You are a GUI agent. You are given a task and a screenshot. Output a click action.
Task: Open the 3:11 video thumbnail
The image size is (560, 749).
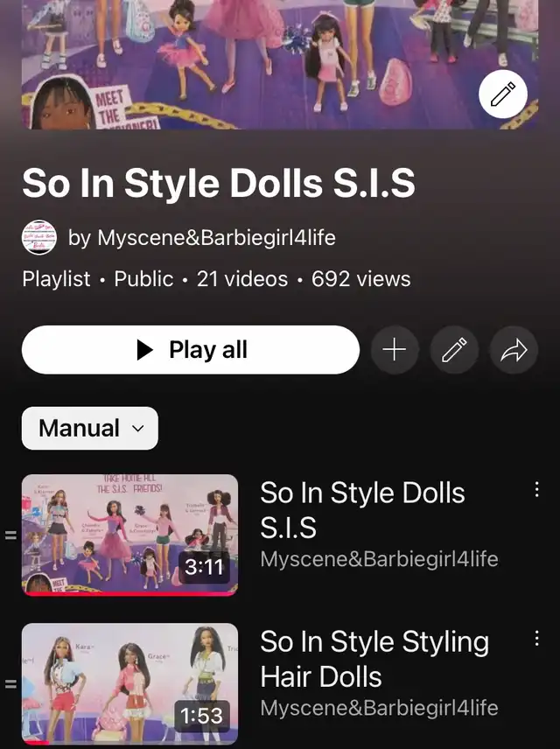[x=129, y=534]
